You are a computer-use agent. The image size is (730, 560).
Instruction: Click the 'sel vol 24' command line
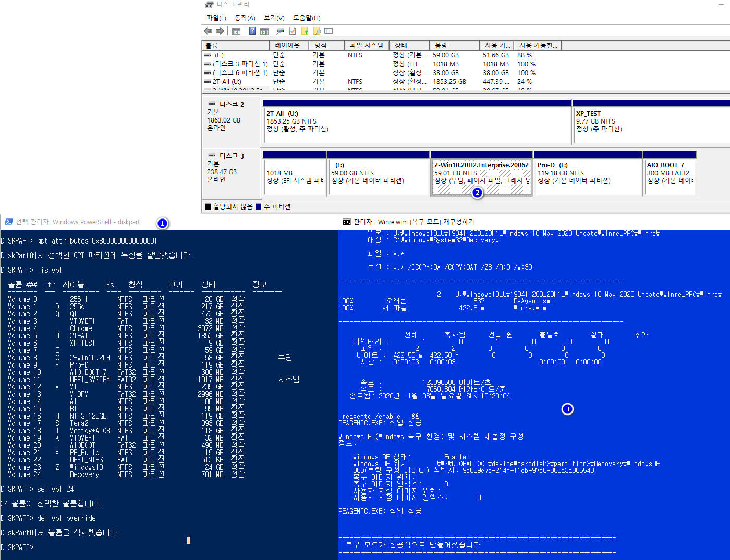(x=37, y=489)
